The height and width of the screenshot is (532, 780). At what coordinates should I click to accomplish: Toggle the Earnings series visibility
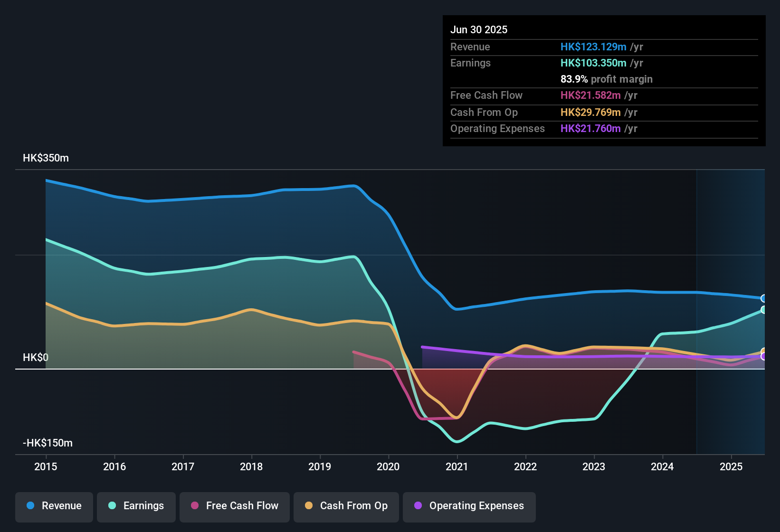point(136,506)
